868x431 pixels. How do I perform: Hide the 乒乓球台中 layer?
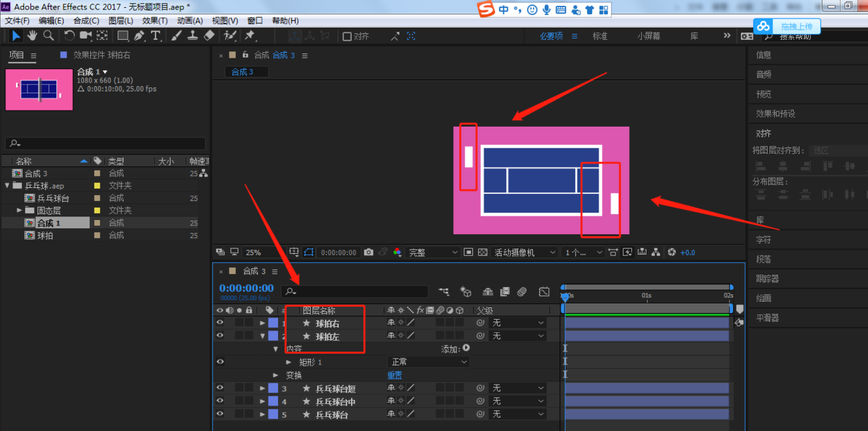point(220,401)
